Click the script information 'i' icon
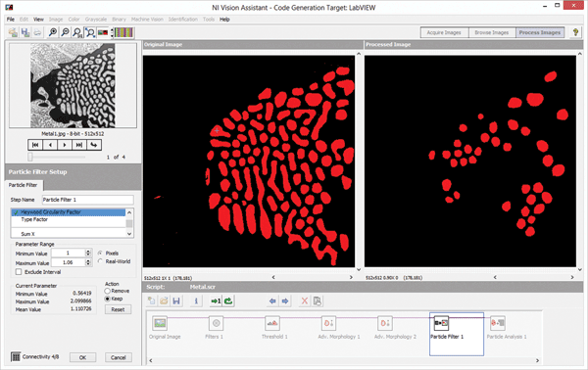Screen dimensions: 588x370 coord(196,301)
